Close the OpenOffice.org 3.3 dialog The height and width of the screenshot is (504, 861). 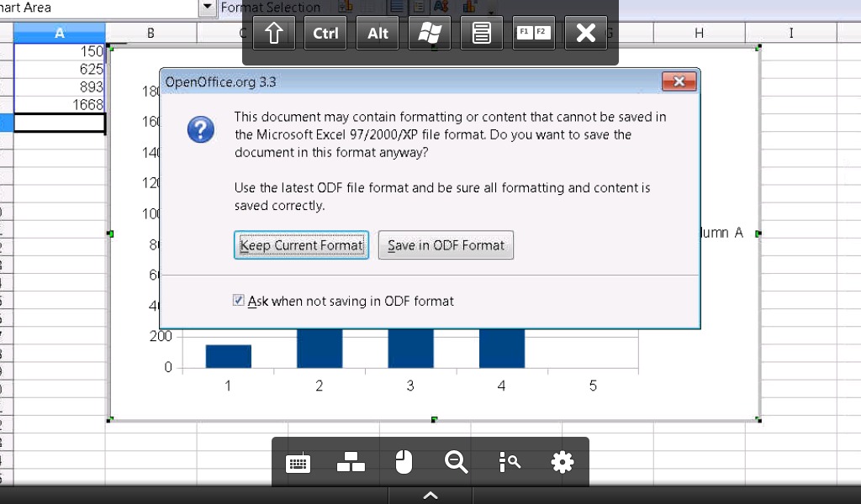pyautogui.click(x=679, y=81)
